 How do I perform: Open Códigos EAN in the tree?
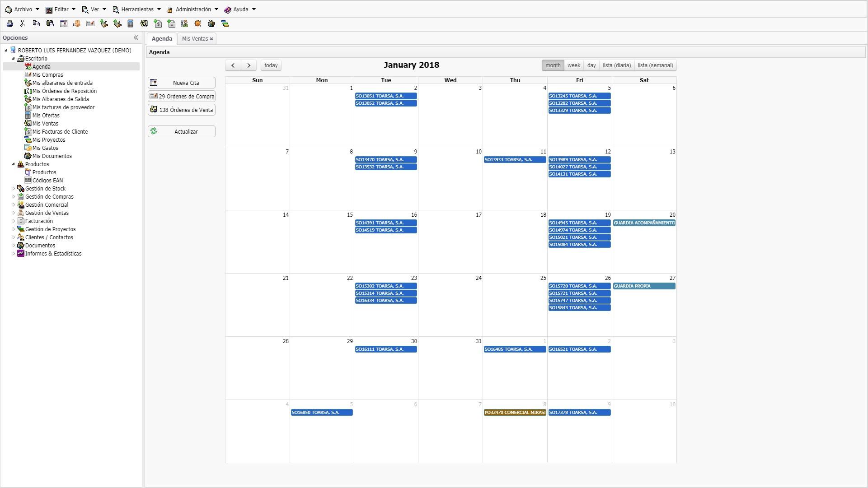coord(47,181)
